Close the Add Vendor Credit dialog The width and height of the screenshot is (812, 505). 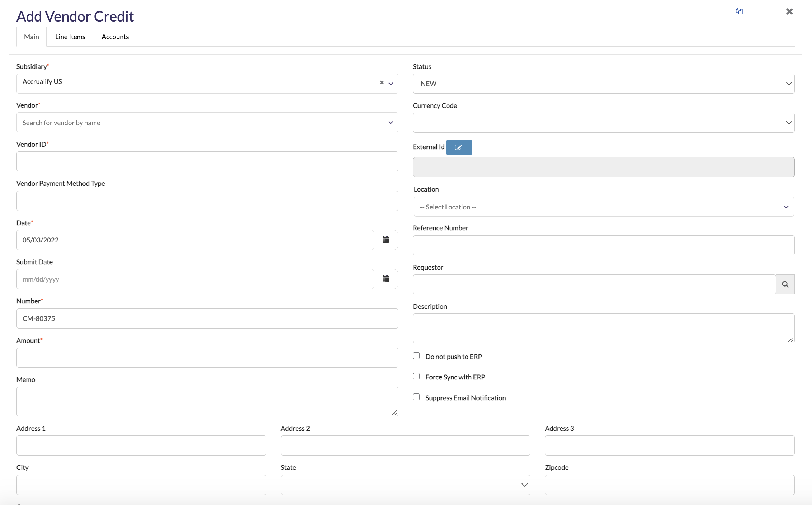click(x=789, y=11)
